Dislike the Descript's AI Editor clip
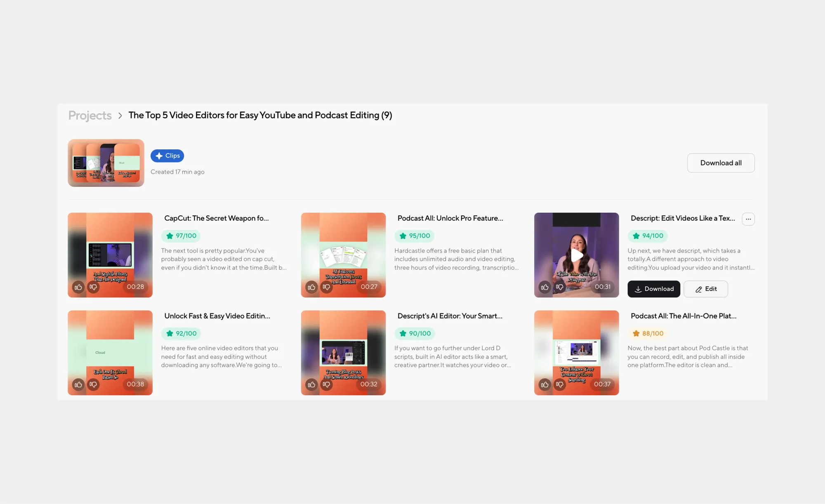Viewport: 825px width, 504px height. 326,384
